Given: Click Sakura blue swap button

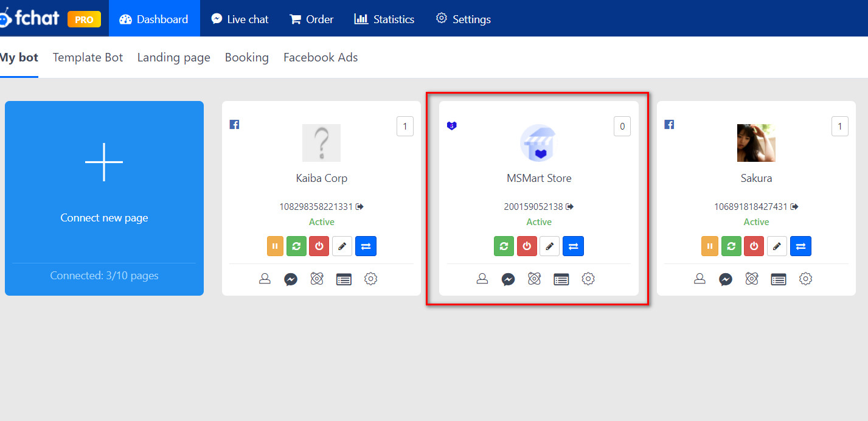Looking at the screenshot, I should pos(800,246).
